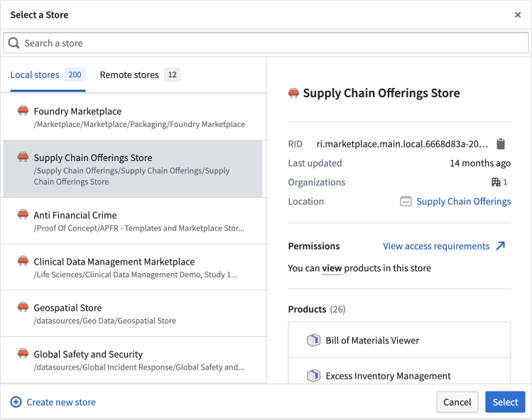The height and width of the screenshot is (420, 532).
Task: Select the Anti Financial Crime store
Action: click(x=134, y=221)
